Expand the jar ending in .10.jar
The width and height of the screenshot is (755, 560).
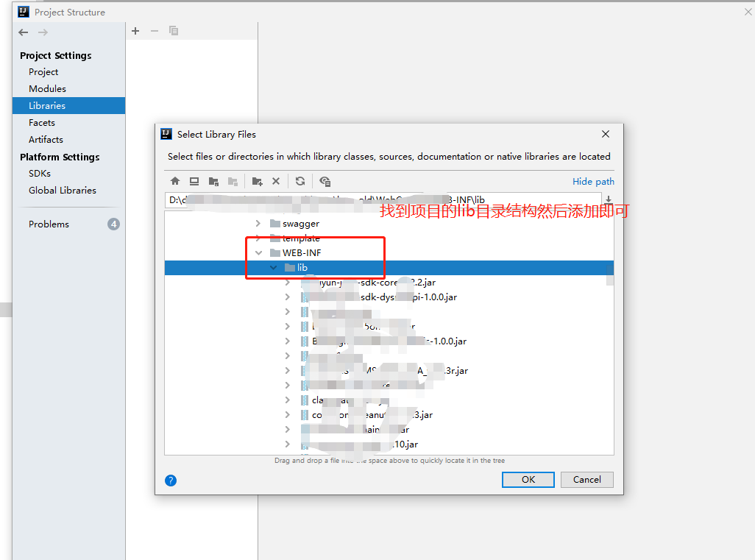pos(288,444)
